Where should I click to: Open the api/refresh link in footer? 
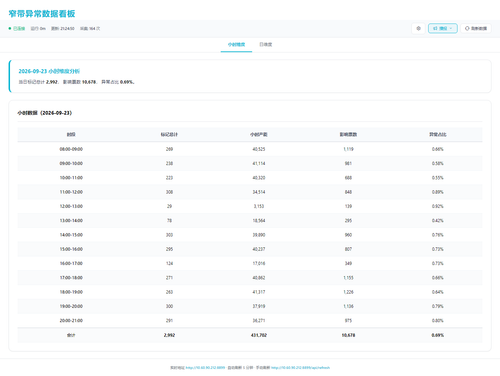pos(300,368)
